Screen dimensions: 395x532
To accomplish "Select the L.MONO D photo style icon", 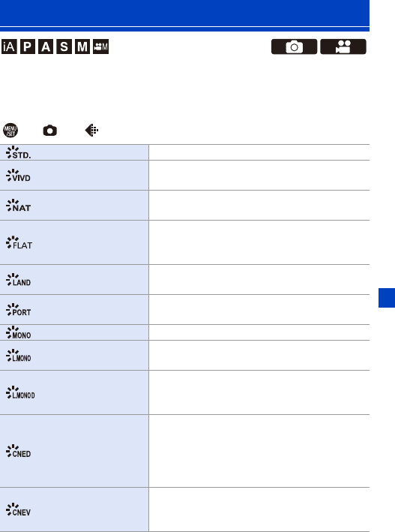I will tap(20, 392).
